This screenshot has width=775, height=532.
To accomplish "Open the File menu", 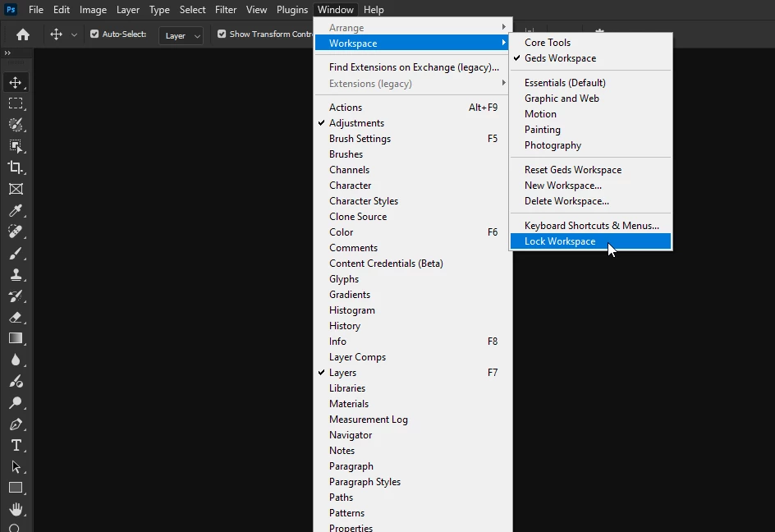I will coord(36,10).
